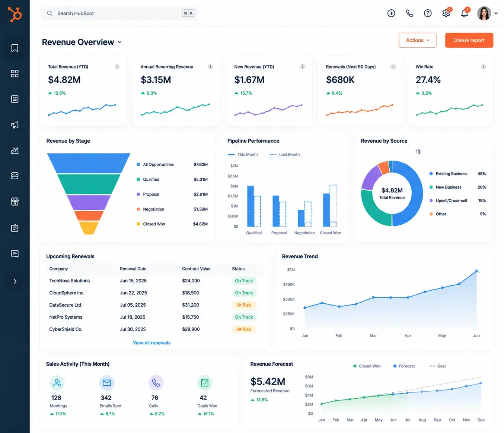
Task: Click info icon on New Revenue (YTD)
Action: 302,67
